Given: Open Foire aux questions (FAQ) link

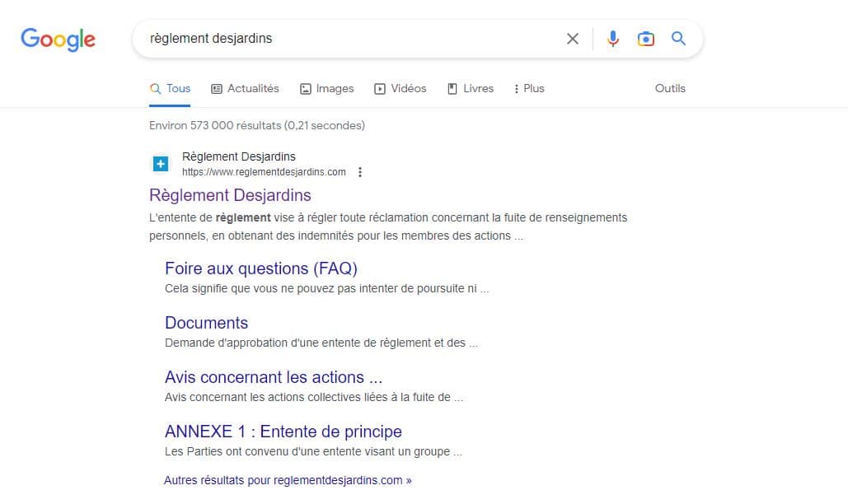Looking at the screenshot, I should point(260,268).
